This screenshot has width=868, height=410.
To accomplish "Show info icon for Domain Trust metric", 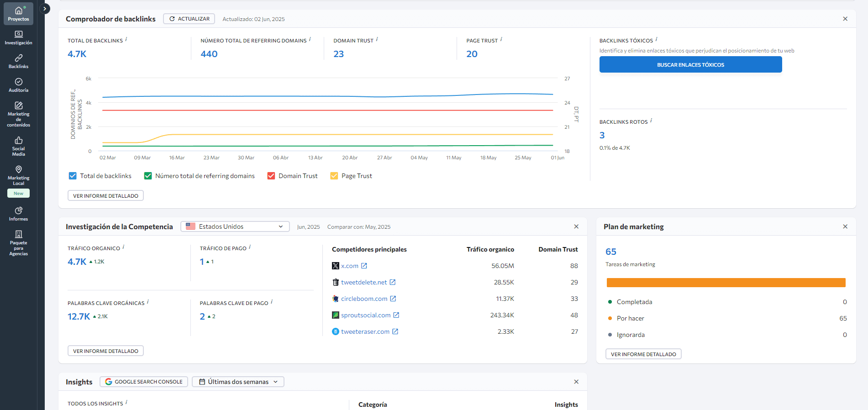I will click(x=377, y=40).
